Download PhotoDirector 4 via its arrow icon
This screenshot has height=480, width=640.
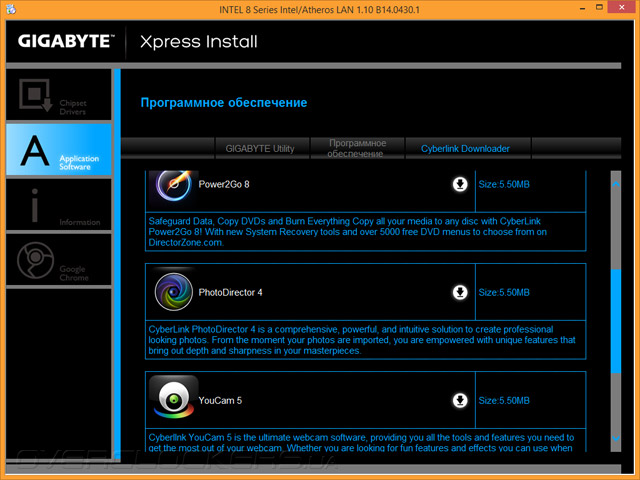[x=460, y=292]
